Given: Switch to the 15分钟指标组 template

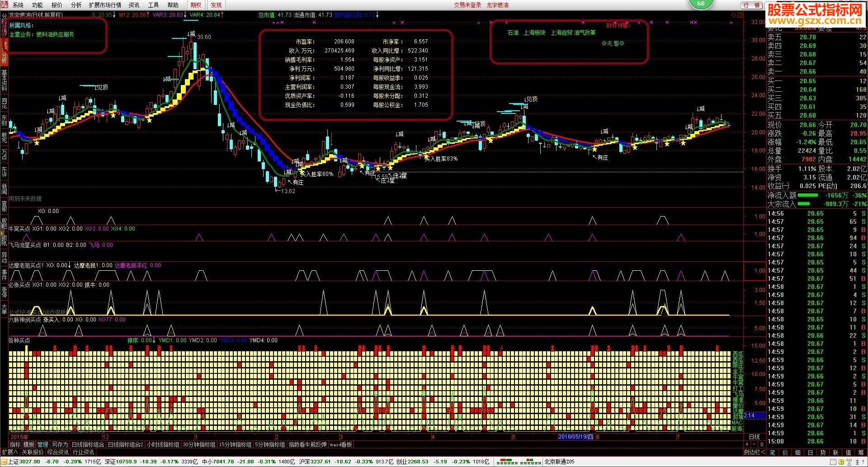Looking at the screenshot, I should (x=235, y=445).
